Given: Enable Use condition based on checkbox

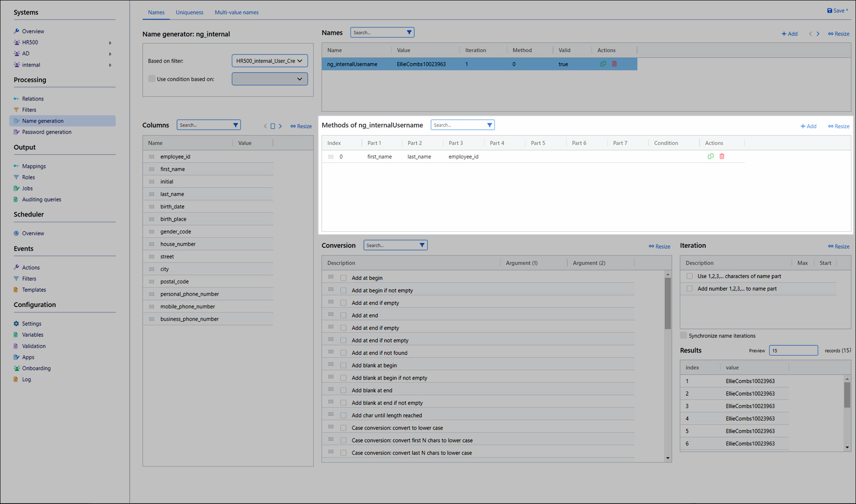Looking at the screenshot, I should pyautogui.click(x=152, y=79).
